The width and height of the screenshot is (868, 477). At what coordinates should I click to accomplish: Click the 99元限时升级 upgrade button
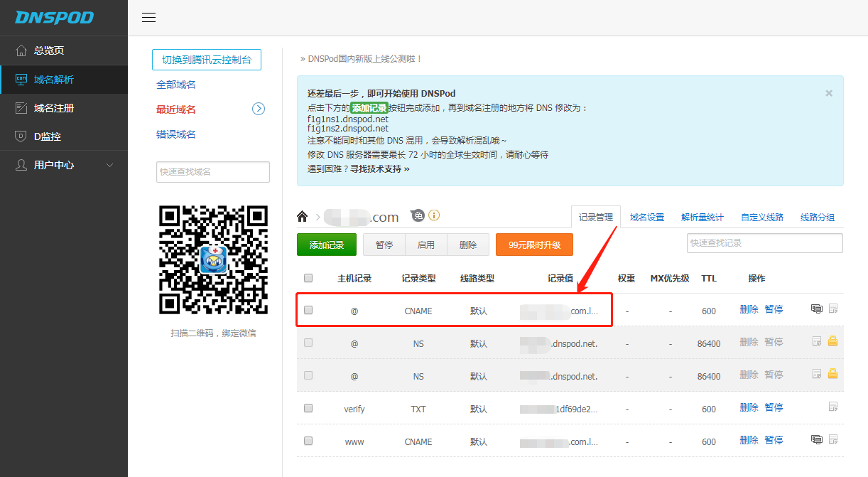[x=534, y=245]
